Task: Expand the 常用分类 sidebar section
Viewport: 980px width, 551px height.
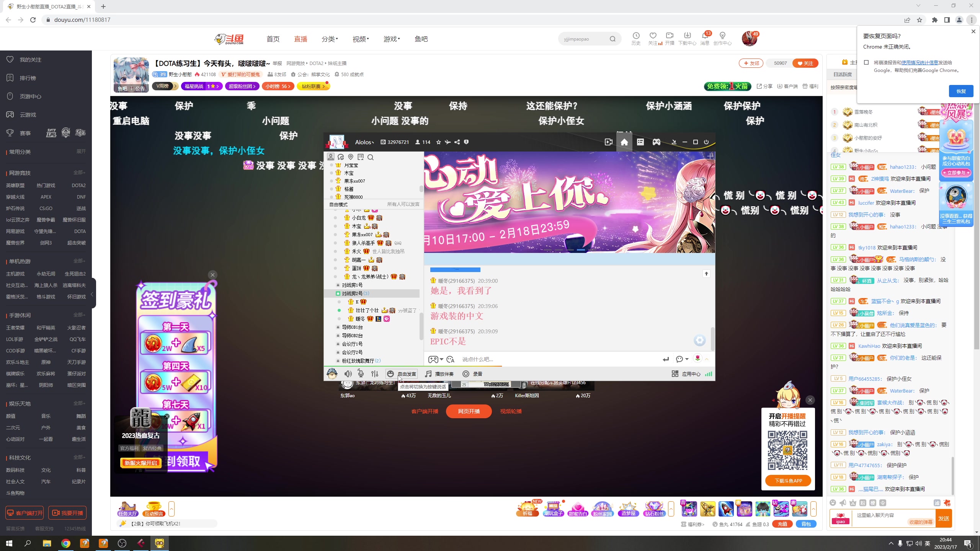Action: tap(81, 152)
